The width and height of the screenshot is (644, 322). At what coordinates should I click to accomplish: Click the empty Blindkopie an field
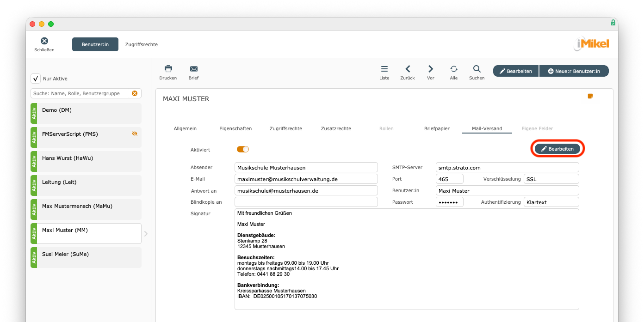pyautogui.click(x=306, y=202)
